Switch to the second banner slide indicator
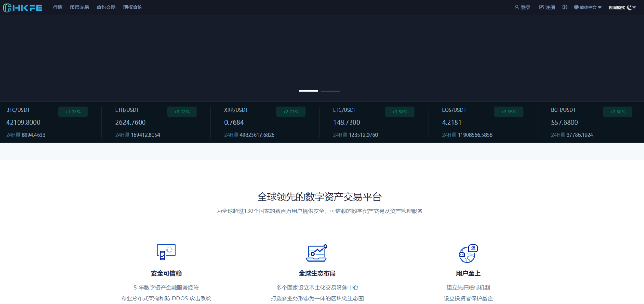Image resolution: width=644 pixels, height=304 pixels. (x=331, y=91)
